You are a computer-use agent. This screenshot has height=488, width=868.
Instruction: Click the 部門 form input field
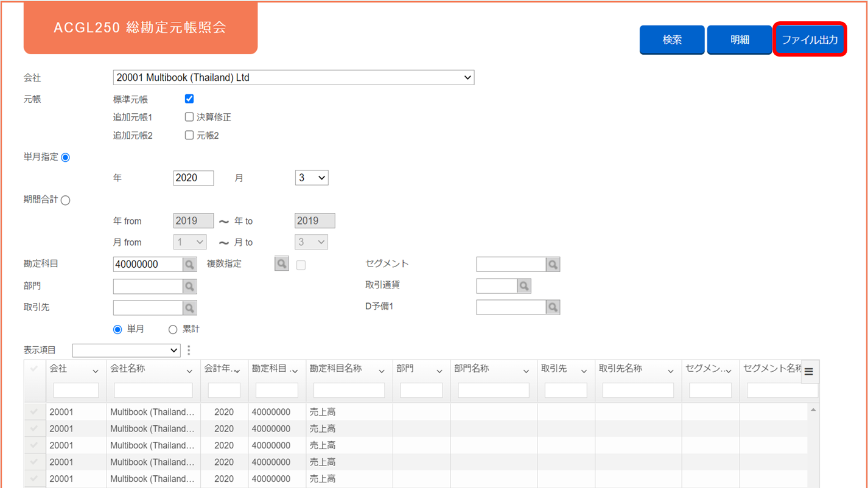(148, 286)
